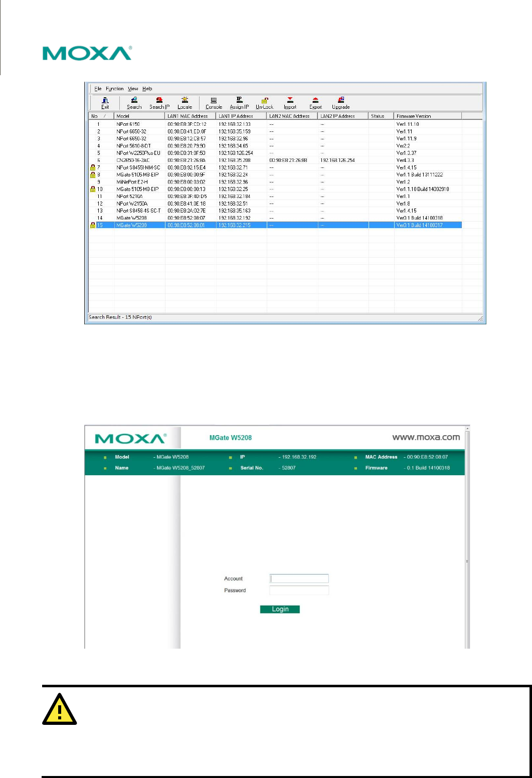Open the Console toolbar icon
532x778 pixels.
(x=214, y=103)
